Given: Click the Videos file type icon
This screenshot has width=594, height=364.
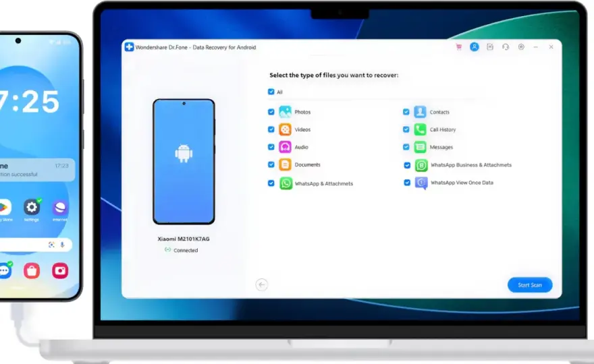Looking at the screenshot, I should [x=286, y=129].
